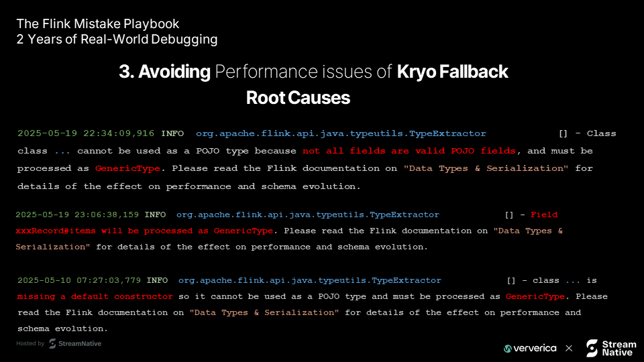Click the red "GenericType" in the third log entry
This screenshot has height=362, width=644.
coord(535,296)
